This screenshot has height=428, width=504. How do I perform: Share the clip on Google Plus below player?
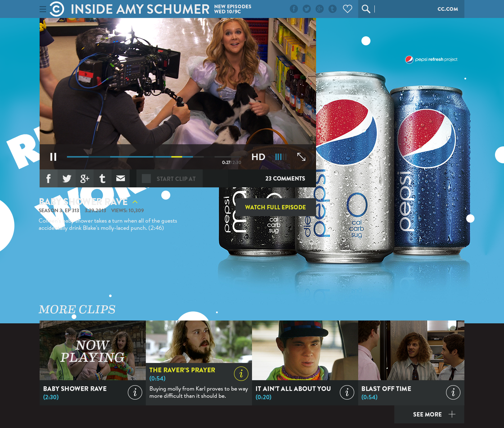point(85,178)
